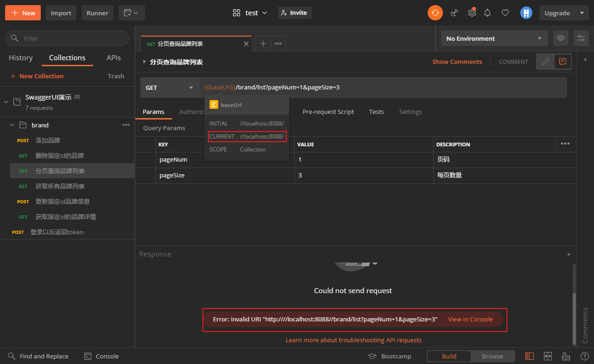Image resolution: width=594 pixels, height=364 pixels.
Task: Open the keyboard shortcuts icon
Action: 566,356
